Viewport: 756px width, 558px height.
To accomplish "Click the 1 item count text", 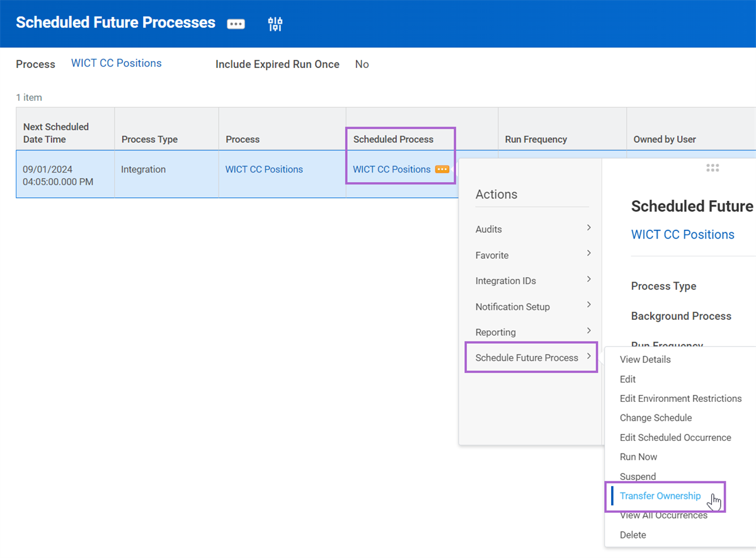I will click(x=29, y=98).
